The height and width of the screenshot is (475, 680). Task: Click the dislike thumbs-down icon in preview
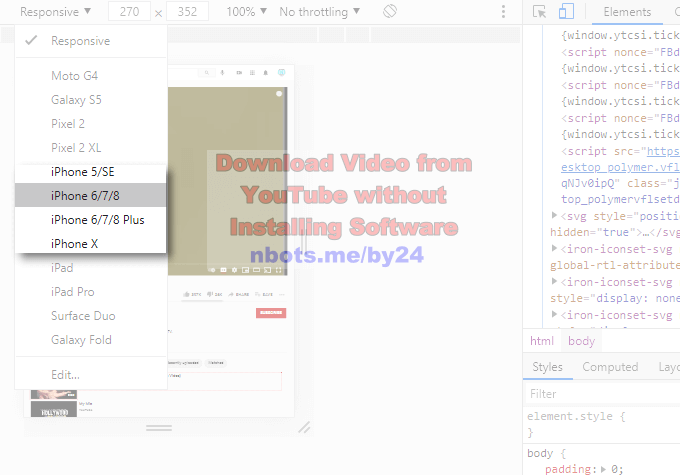click(x=209, y=294)
